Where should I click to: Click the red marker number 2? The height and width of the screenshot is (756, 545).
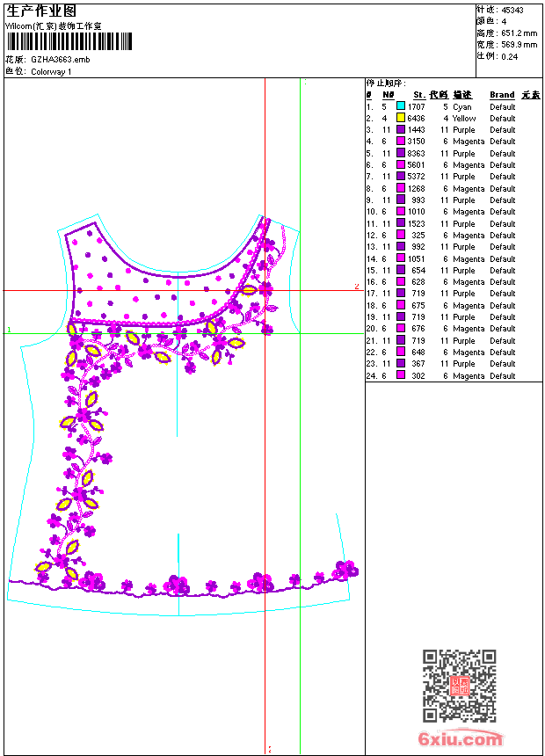click(x=356, y=287)
